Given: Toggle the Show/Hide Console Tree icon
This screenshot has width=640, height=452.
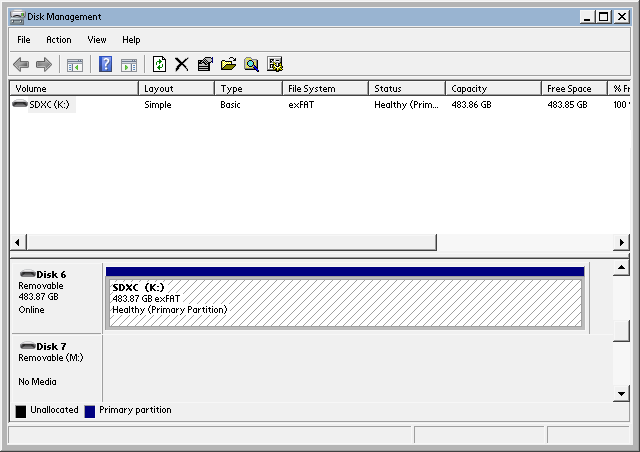Looking at the screenshot, I should coord(75,65).
